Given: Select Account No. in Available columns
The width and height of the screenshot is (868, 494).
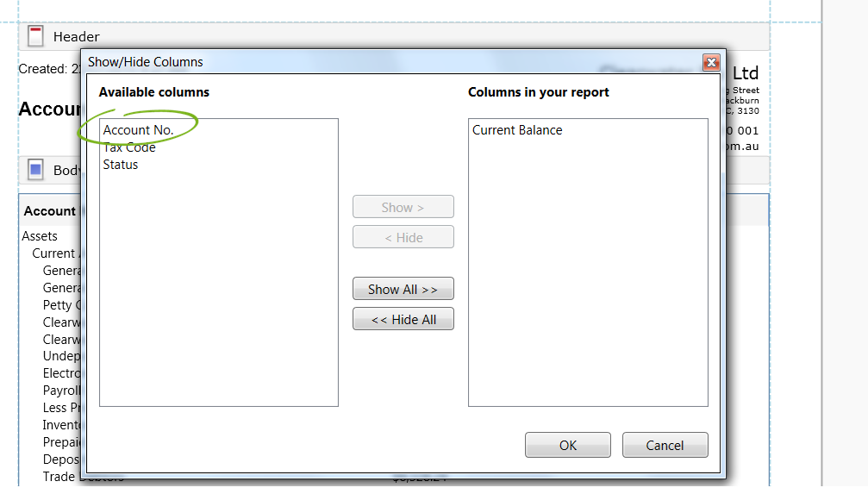Looking at the screenshot, I should coord(138,130).
